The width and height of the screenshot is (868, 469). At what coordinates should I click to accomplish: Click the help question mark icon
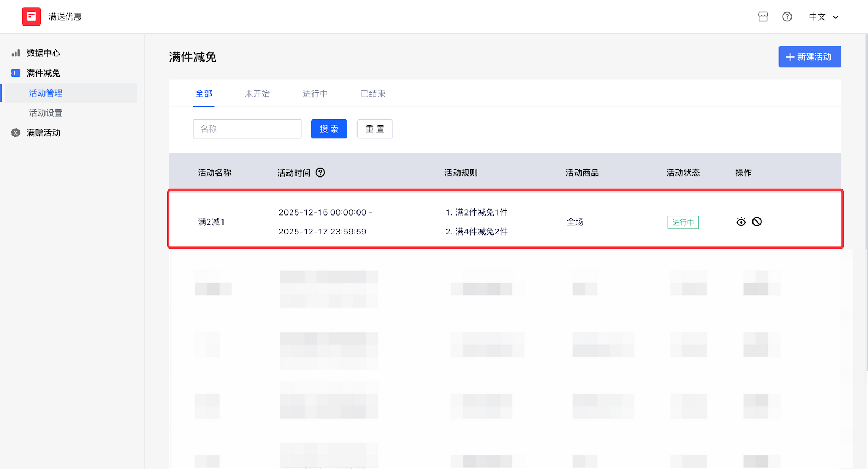click(x=787, y=17)
